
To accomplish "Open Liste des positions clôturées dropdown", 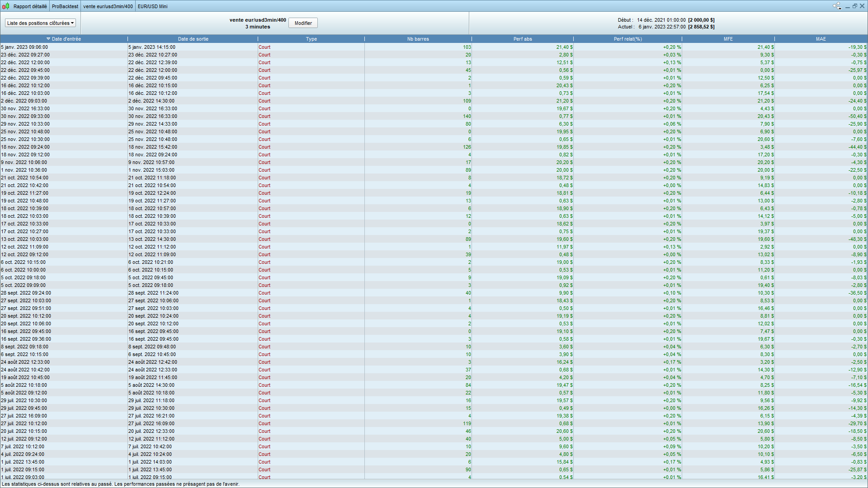I will click(x=40, y=23).
